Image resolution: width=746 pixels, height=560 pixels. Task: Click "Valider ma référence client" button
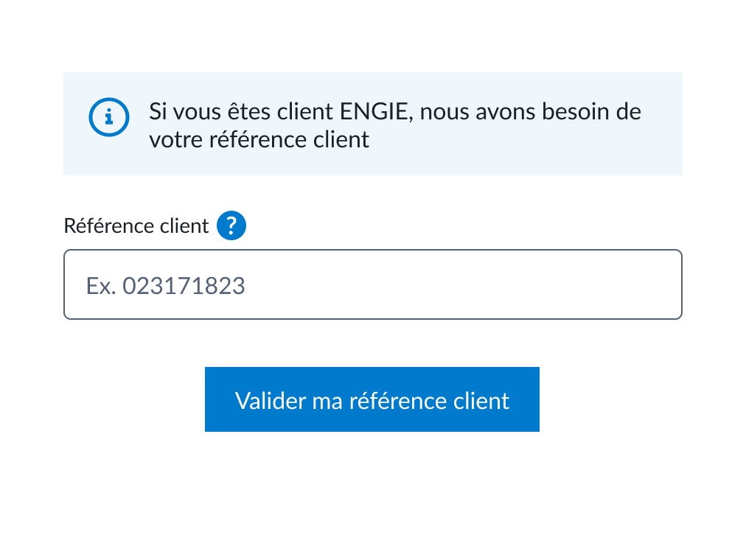click(372, 399)
